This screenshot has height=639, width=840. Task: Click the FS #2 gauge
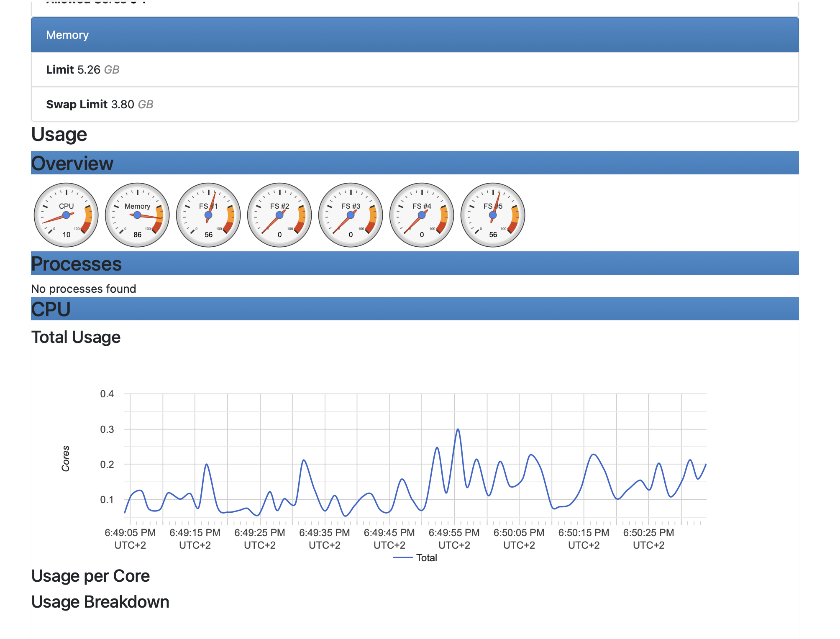tap(279, 215)
